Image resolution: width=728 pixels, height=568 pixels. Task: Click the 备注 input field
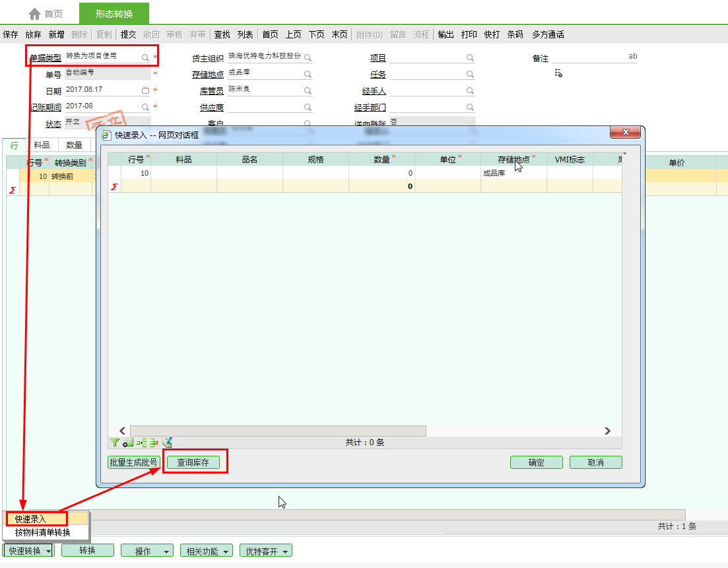tap(587, 57)
